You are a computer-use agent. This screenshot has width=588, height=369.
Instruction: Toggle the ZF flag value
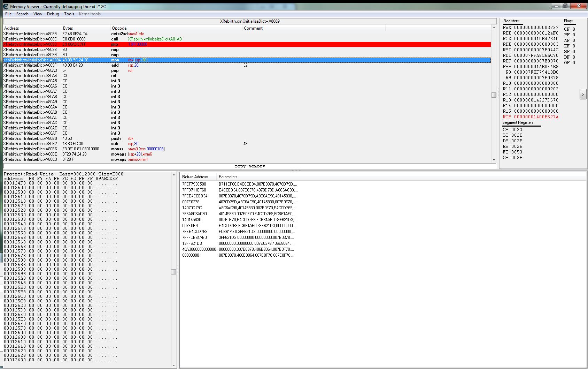click(x=574, y=46)
